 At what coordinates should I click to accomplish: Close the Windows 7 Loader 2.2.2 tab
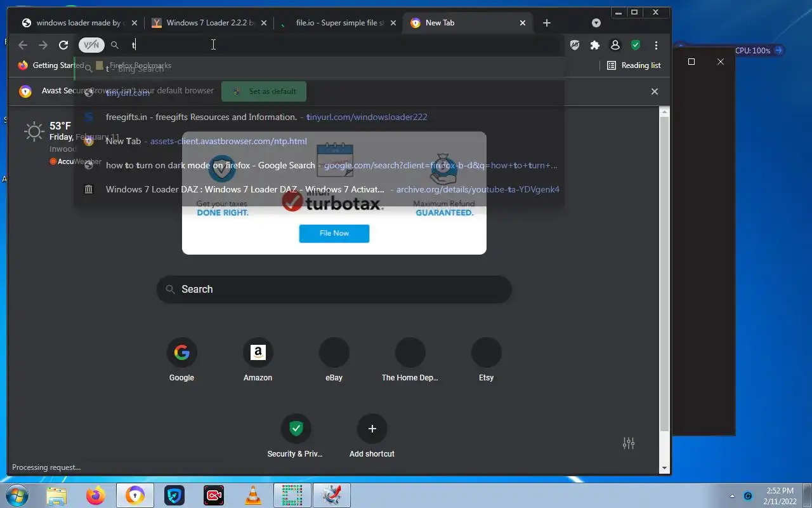(264, 23)
